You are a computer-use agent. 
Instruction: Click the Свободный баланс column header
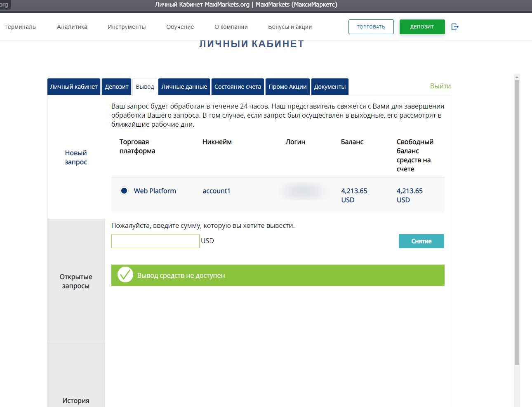coord(415,155)
